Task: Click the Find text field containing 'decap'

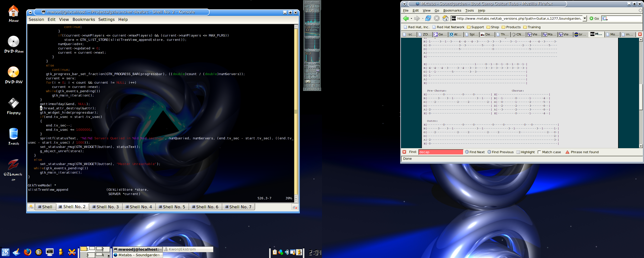Action: tap(440, 152)
